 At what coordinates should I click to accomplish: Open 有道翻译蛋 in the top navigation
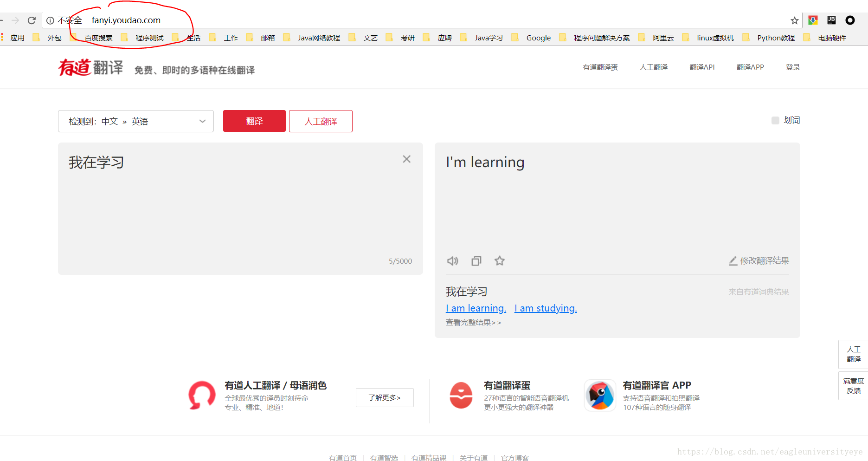(x=600, y=67)
